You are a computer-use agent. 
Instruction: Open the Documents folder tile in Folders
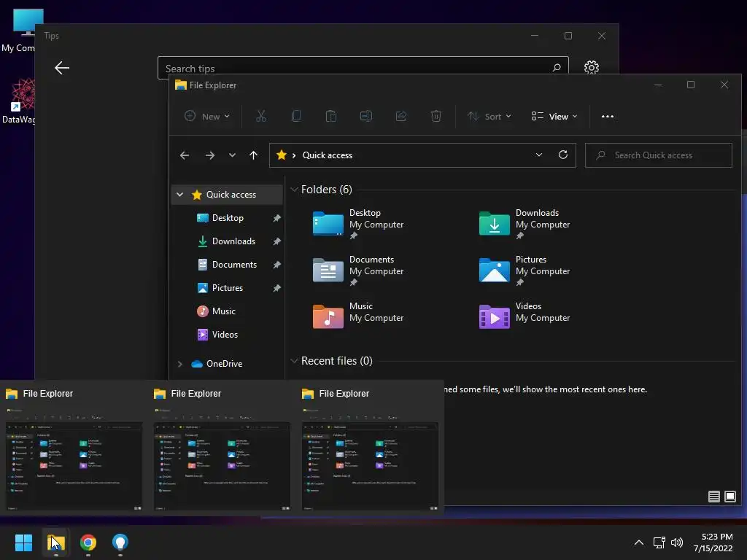(x=358, y=271)
